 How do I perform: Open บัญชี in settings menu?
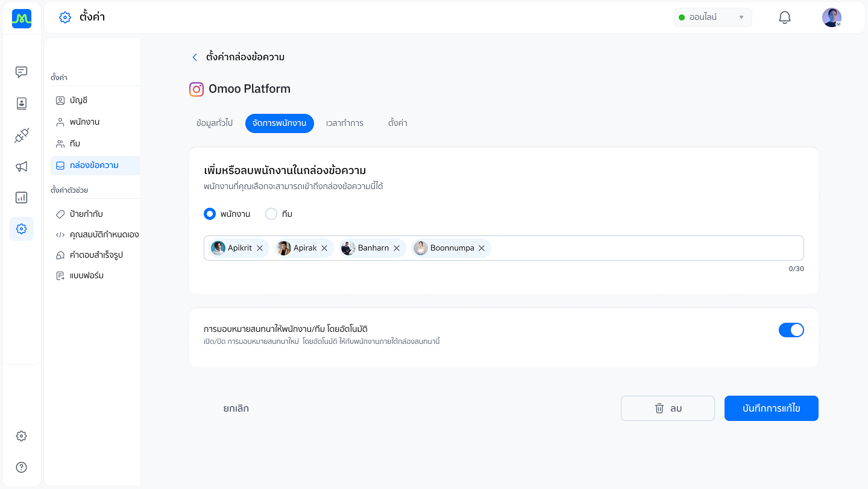(95, 101)
